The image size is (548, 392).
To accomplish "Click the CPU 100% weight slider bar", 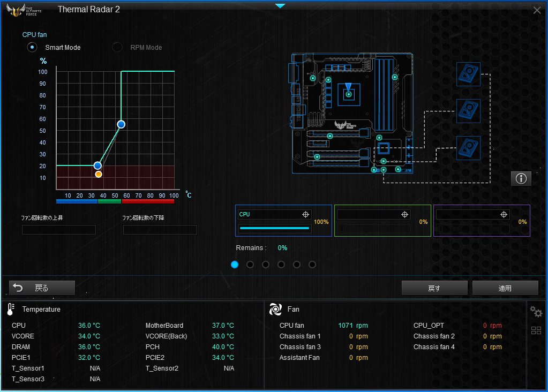I will (x=274, y=228).
